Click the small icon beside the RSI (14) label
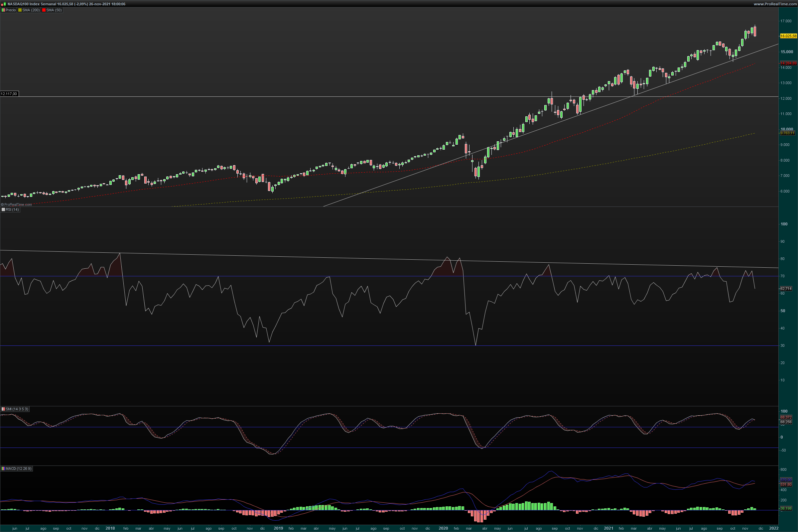 coord(3,210)
